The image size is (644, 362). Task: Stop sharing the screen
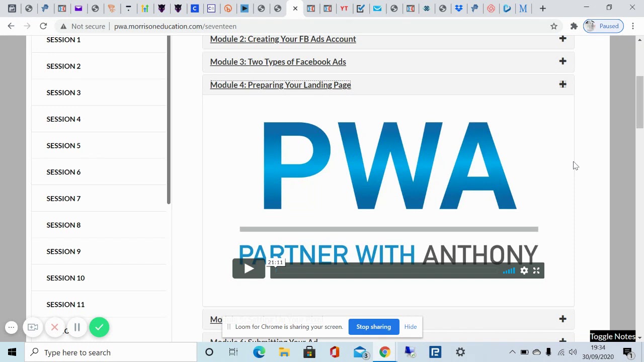click(x=373, y=327)
